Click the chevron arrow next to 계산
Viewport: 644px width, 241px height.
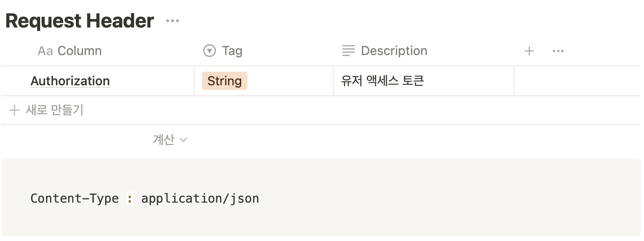183,140
